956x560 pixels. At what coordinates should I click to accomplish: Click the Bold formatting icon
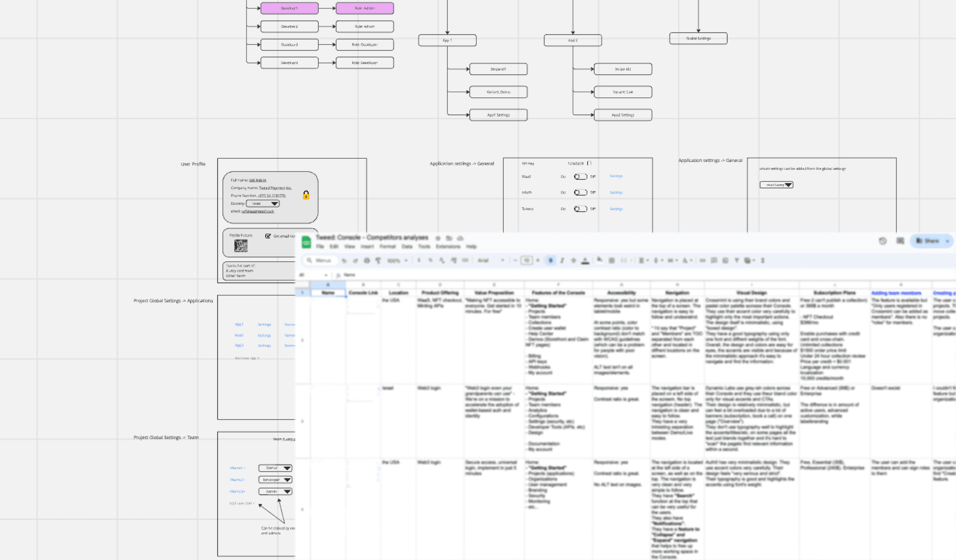click(x=550, y=260)
